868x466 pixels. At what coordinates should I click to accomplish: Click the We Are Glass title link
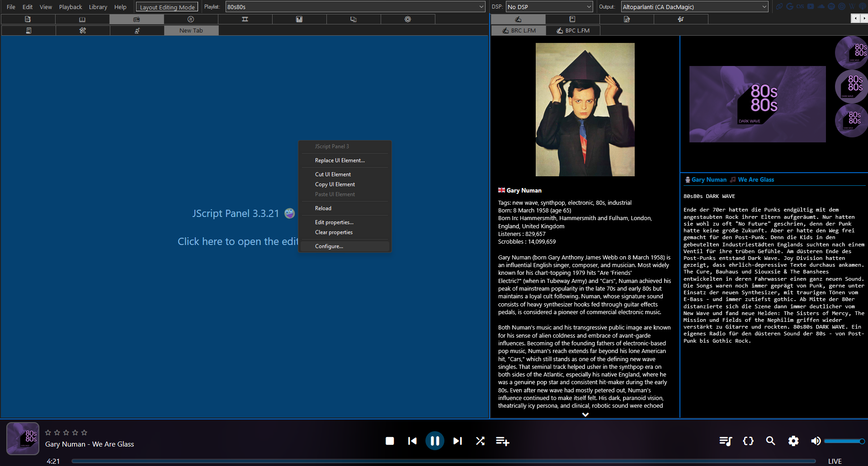756,179
